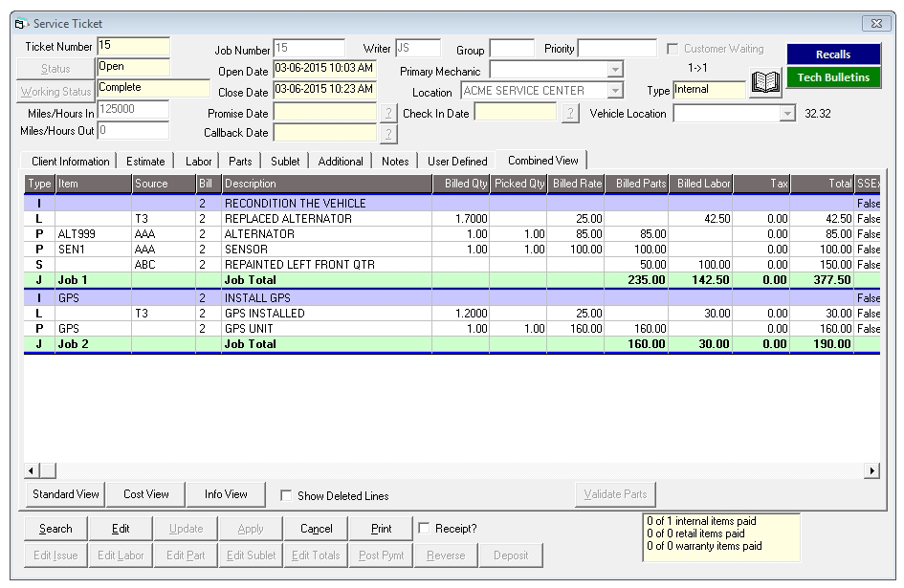The width and height of the screenshot is (904, 588).
Task: Click the Job Number field
Action: coord(309,48)
